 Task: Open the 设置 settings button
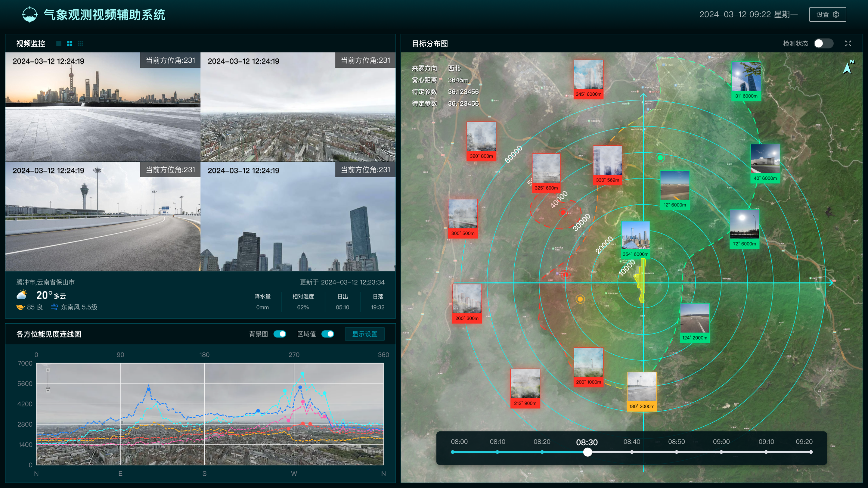[827, 14]
